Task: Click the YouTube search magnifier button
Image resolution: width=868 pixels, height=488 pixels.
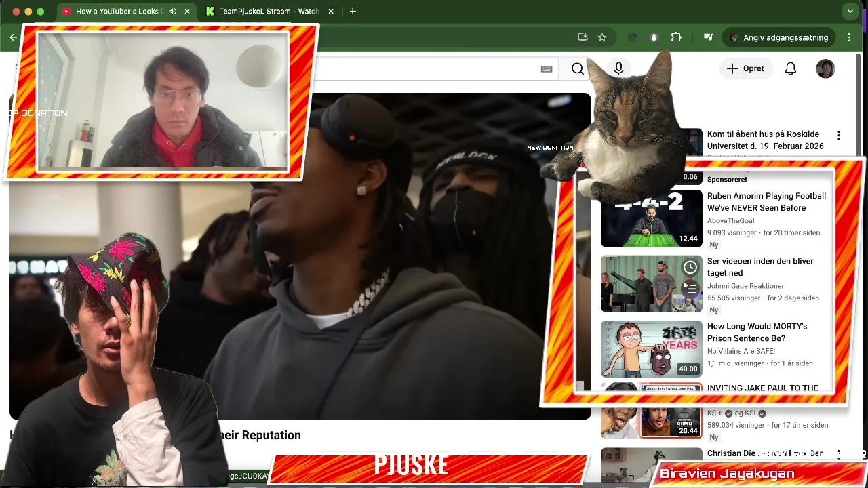Action: [577, 68]
